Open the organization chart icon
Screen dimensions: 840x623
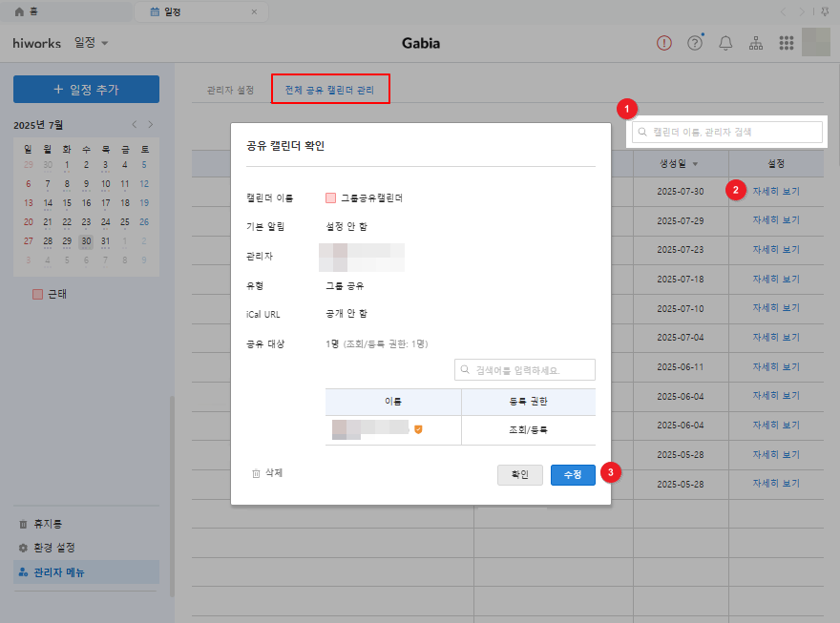point(756,43)
